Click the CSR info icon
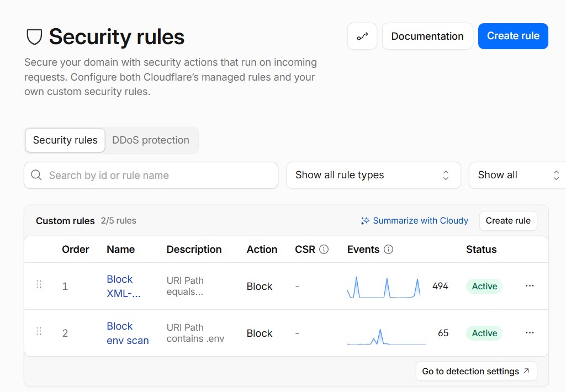This screenshot has width=566, height=392. 324,250
